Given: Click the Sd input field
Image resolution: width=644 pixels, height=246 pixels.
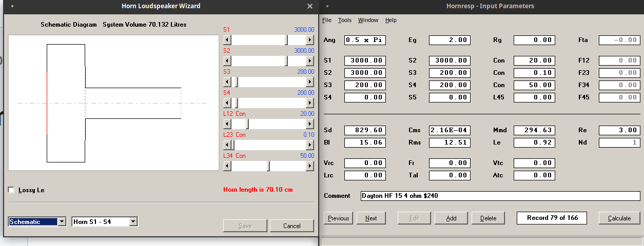Looking at the screenshot, I should tap(365, 130).
